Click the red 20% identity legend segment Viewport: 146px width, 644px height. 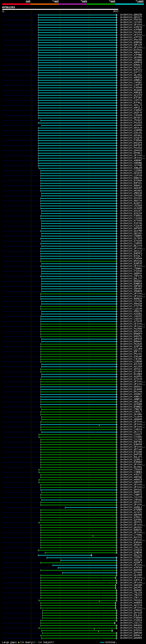pyautogui.click(x=16, y=4)
